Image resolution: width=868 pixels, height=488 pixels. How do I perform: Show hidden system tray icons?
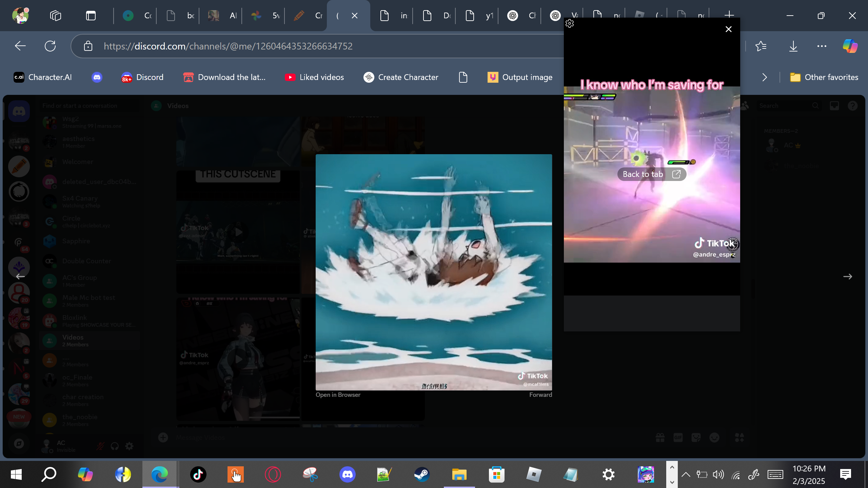coord(686,474)
